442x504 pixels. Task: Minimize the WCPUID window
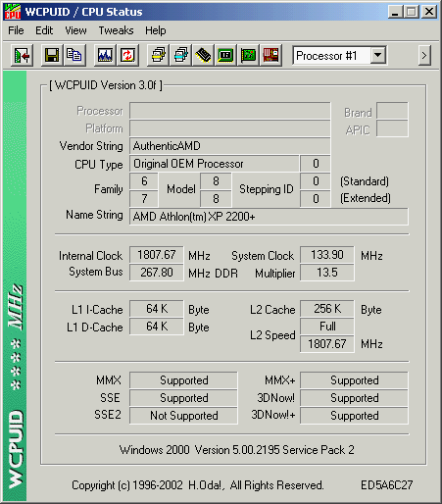395,12
